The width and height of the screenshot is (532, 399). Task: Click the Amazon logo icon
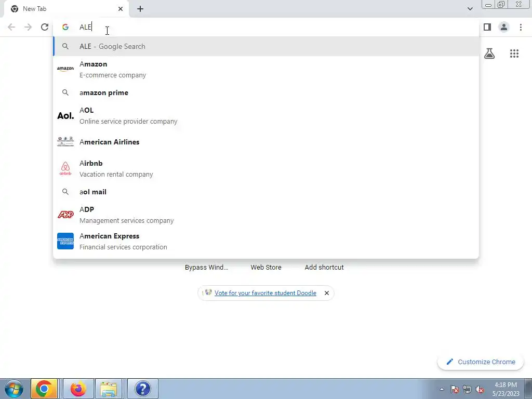[65, 69]
